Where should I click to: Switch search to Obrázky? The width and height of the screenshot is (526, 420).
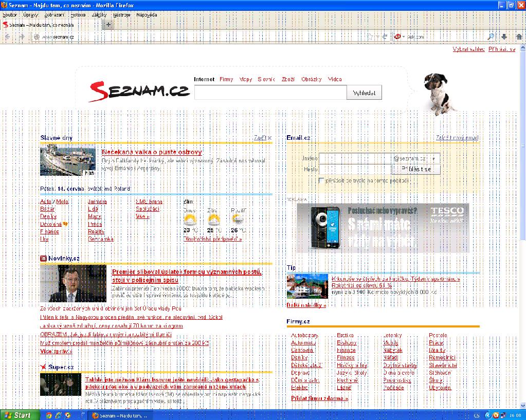coord(311,79)
